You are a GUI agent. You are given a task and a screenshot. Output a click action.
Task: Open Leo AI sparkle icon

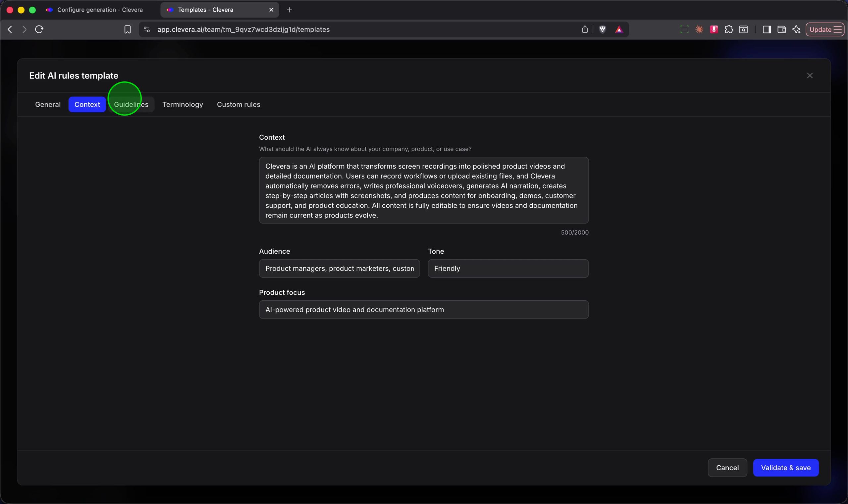796,29
